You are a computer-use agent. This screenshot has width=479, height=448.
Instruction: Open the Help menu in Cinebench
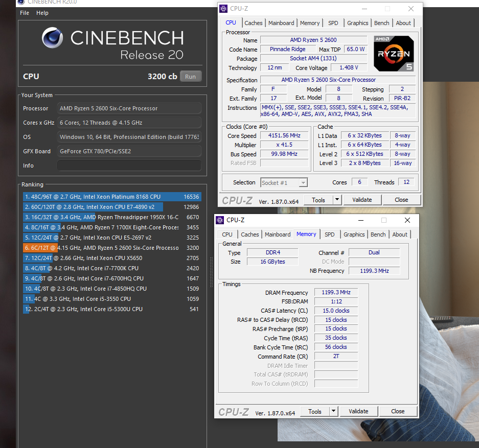pyautogui.click(x=42, y=13)
